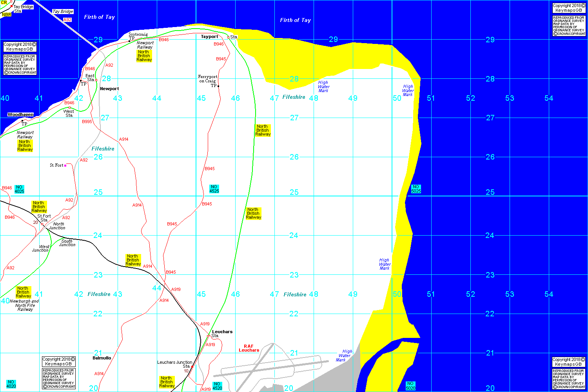Select the Newburgh and North Fife Railway label
Viewport: 588px width, 392px height.
point(24,305)
